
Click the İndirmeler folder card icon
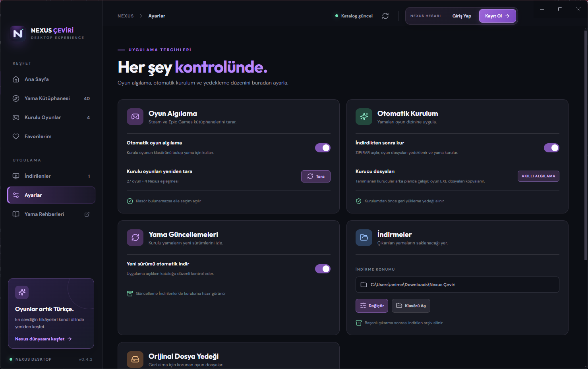click(x=364, y=238)
